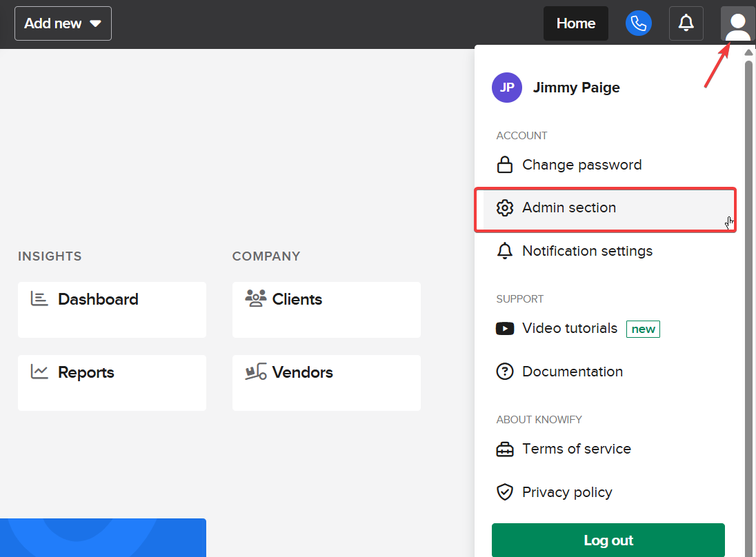Image resolution: width=756 pixels, height=557 pixels.
Task: Go to Home in the top bar
Action: point(575,23)
